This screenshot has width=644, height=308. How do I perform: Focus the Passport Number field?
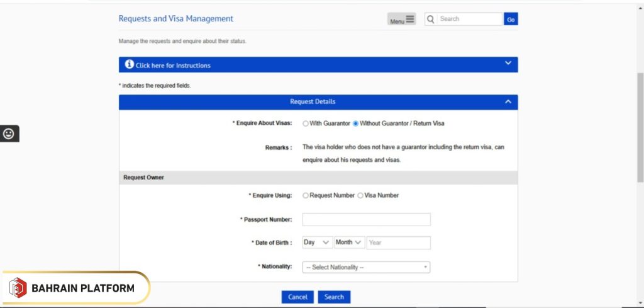[x=367, y=220]
